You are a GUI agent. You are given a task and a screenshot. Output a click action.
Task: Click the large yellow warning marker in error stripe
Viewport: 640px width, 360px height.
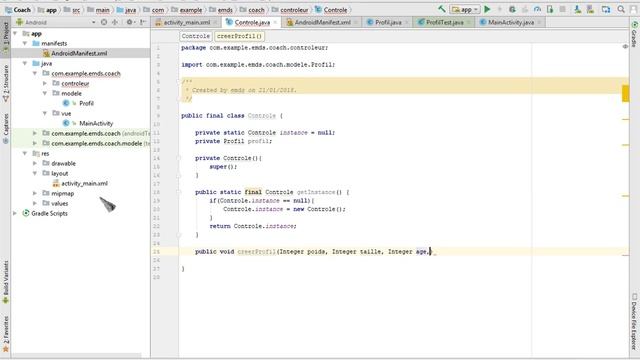click(x=625, y=93)
